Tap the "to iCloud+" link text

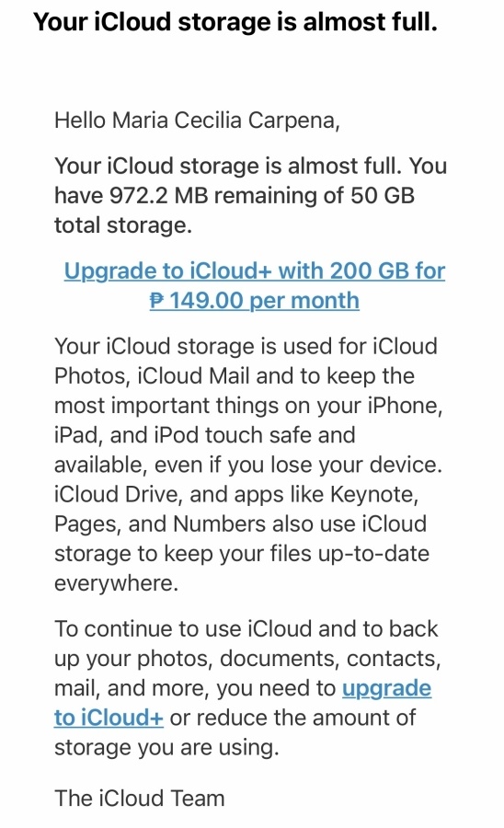(x=109, y=718)
